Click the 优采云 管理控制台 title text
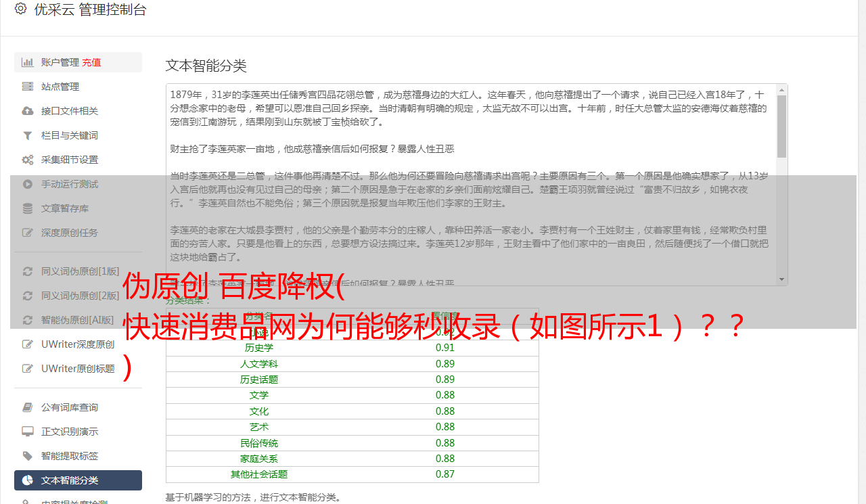 [90, 9]
